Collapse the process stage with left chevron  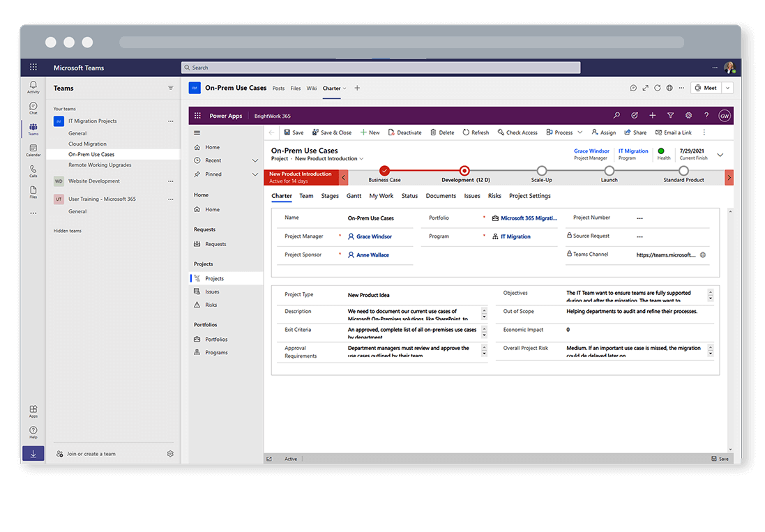tap(344, 178)
